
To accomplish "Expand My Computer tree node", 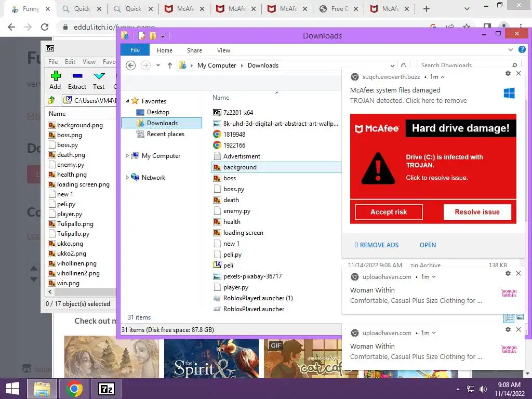I will [x=127, y=155].
